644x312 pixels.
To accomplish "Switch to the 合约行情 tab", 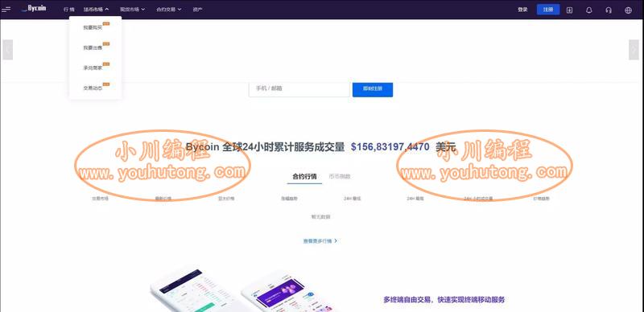I will (304, 177).
